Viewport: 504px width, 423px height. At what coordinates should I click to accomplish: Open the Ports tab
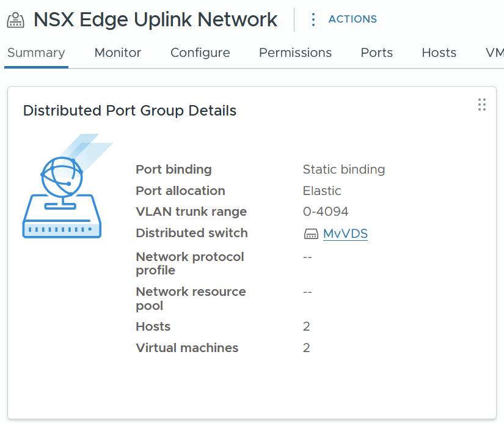[x=376, y=53]
